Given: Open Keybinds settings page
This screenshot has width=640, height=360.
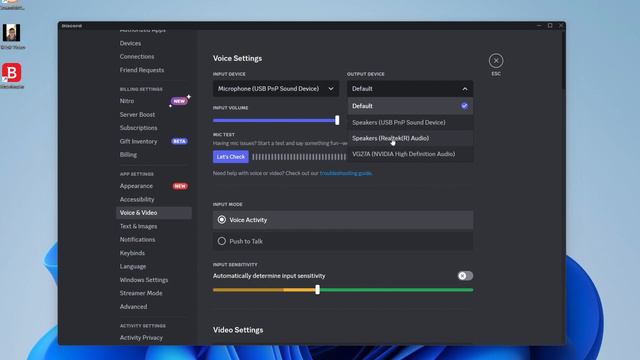Looking at the screenshot, I should point(132,253).
